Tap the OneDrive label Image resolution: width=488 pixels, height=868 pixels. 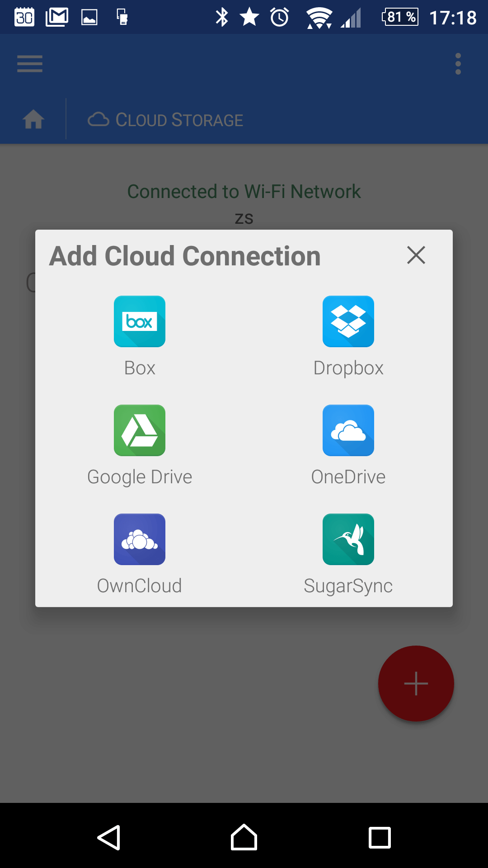coord(348,477)
